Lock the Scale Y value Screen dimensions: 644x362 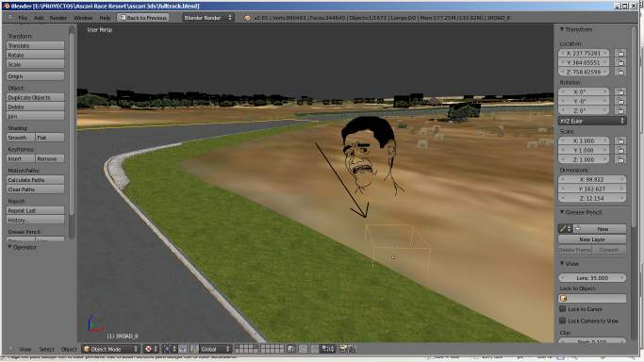620,150
